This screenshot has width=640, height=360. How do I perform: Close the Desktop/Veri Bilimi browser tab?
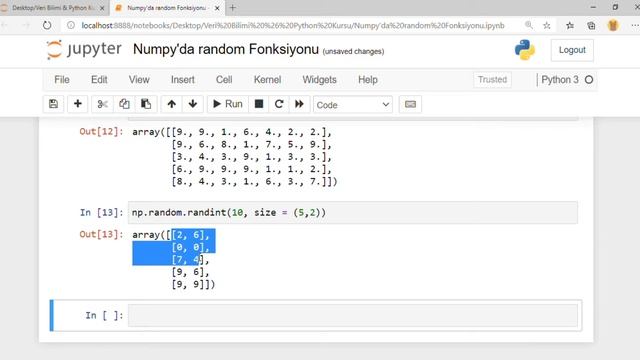[102, 8]
